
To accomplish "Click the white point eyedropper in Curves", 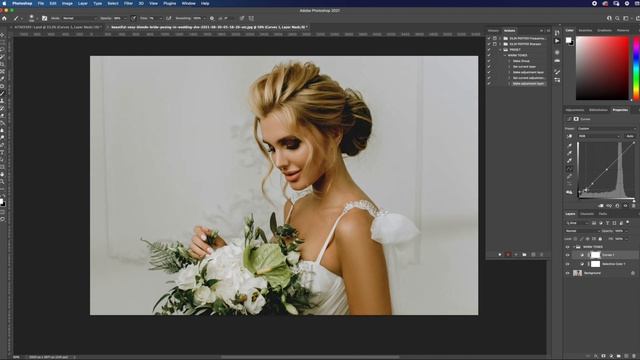I will (569, 161).
